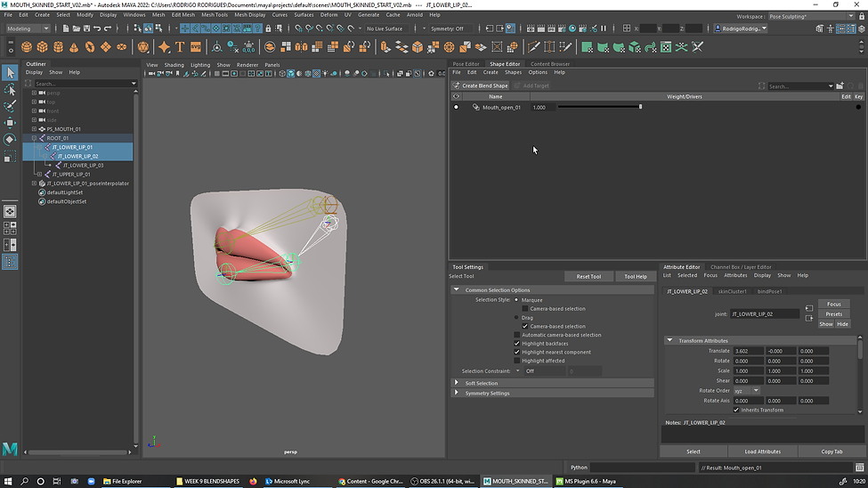Screen dimensions: 868x488
Task: Click the lock selection padlock icon
Action: (269, 28)
